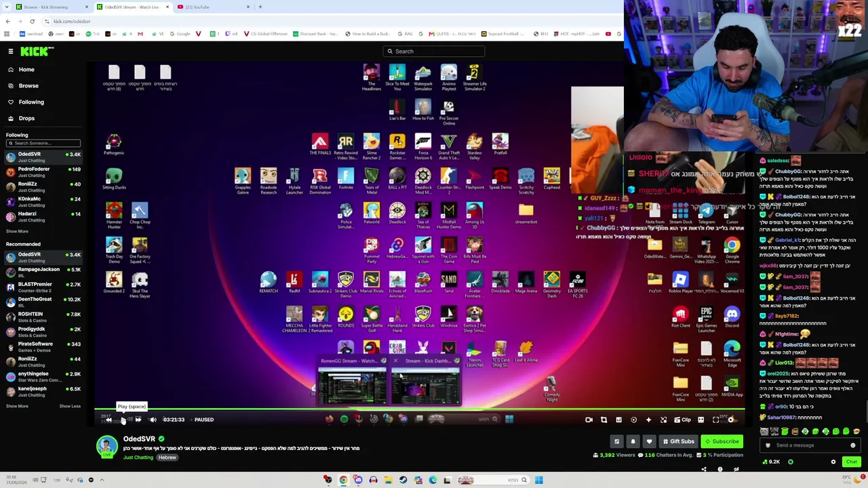Create a clip with the Clip button
The height and width of the screenshot is (488, 868).
[x=682, y=420]
